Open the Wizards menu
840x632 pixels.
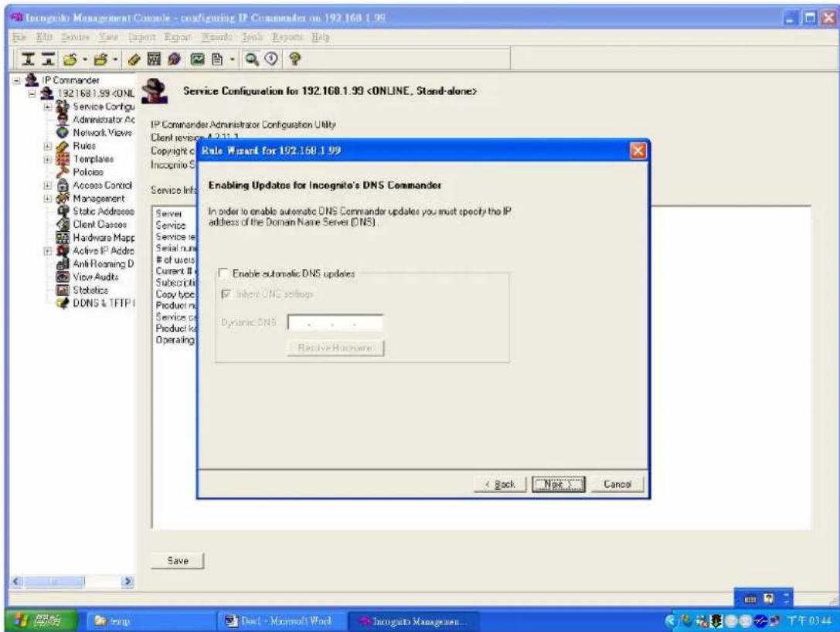[x=216, y=37]
